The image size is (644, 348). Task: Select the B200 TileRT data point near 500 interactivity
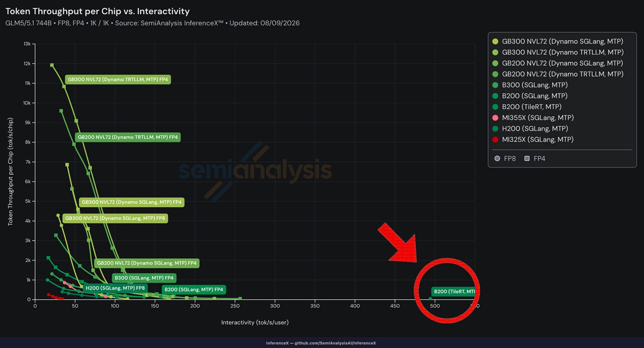pyautogui.click(x=430, y=299)
